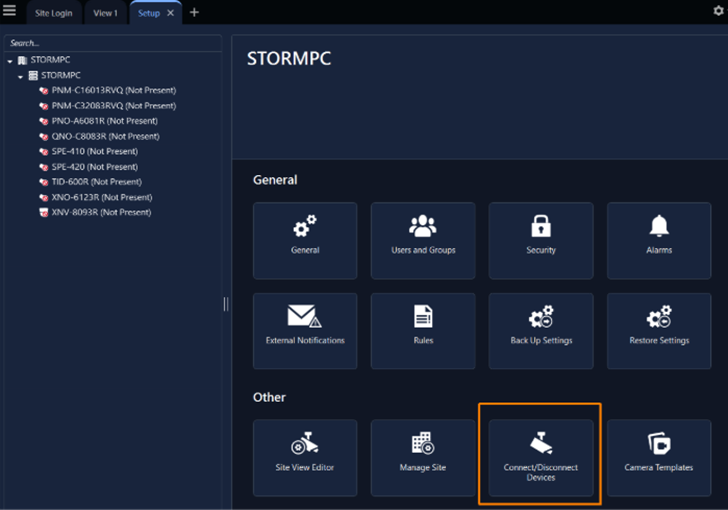The height and width of the screenshot is (510, 728).
Task: Collapse the STORMPC server node
Action: 20,75
